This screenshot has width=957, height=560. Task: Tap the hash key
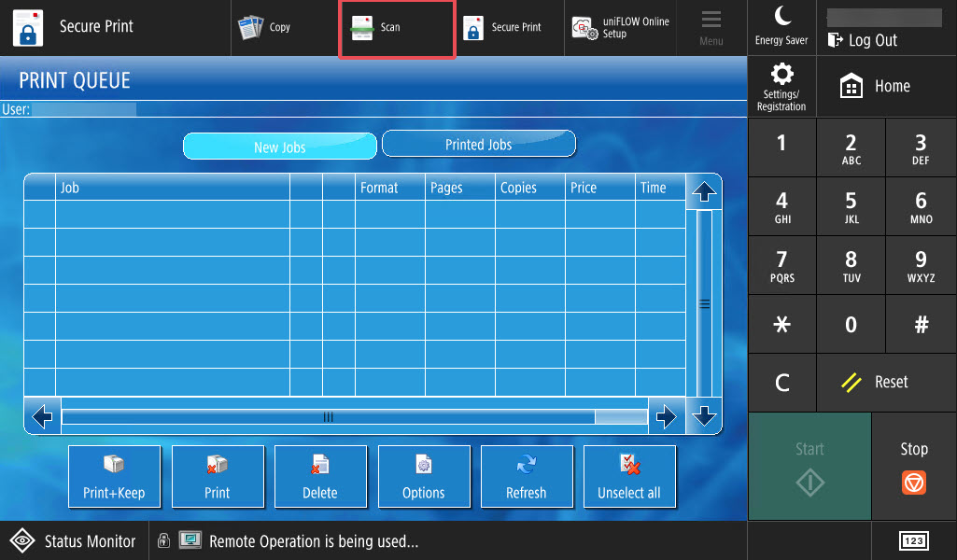tap(921, 324)
